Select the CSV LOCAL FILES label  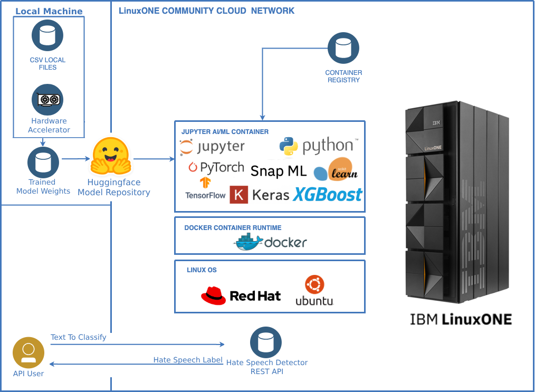(x=47, y=63)
